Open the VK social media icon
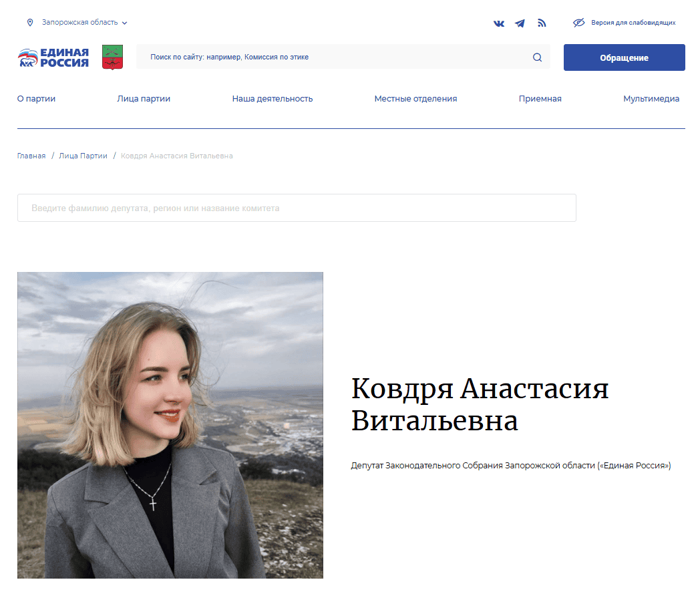 [x=499, y=23]
